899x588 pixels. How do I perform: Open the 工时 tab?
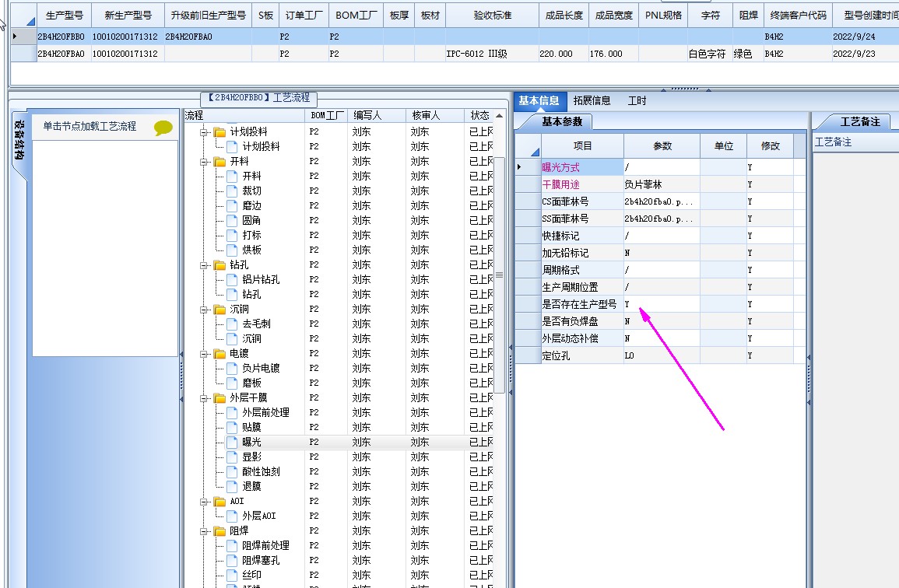(637, 101)
